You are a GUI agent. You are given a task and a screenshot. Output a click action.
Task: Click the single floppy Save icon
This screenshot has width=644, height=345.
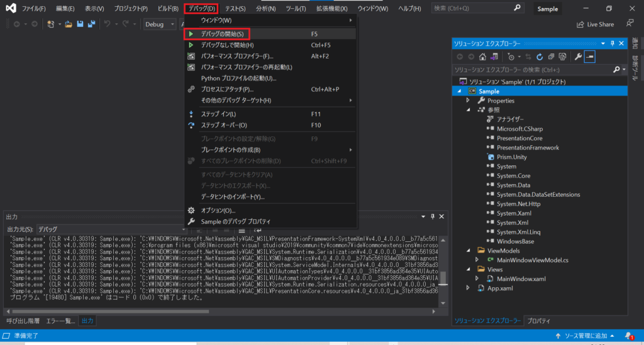pos(80,25)
